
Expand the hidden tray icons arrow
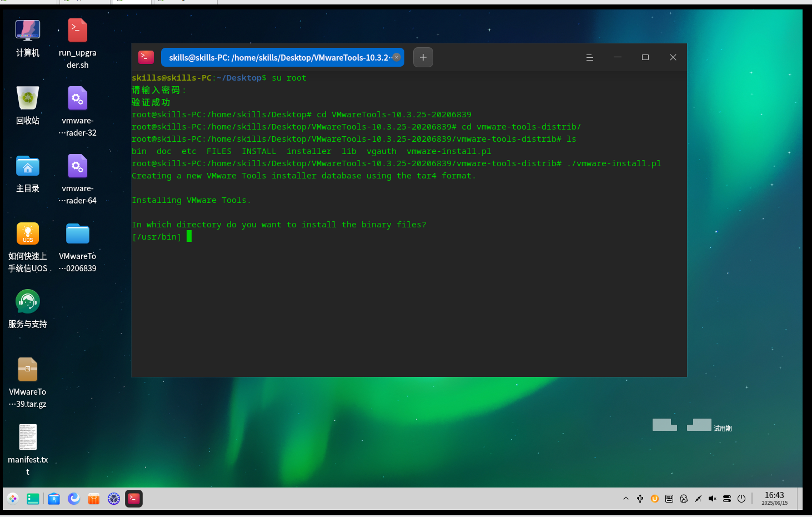(x=626, y=499)
